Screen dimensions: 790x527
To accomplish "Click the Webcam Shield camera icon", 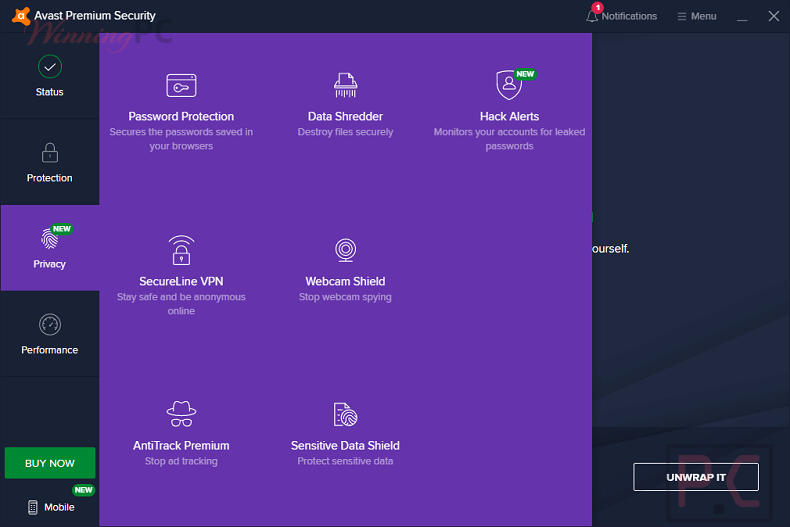I will [x=346, y=250].
